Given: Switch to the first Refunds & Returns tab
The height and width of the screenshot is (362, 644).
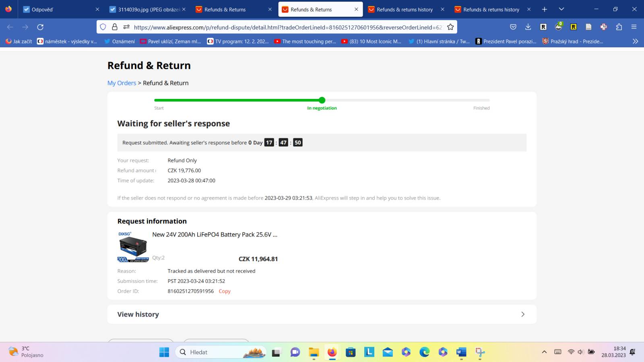Looking at the screenshot, I should pos(234,9).
